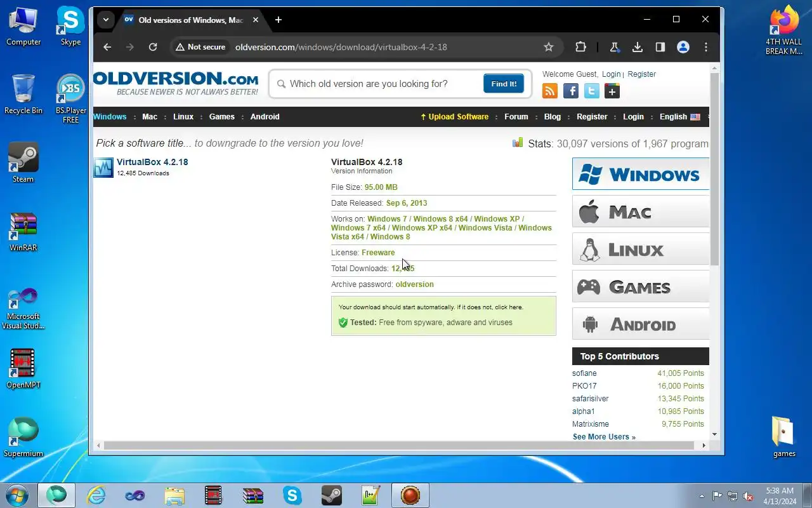Reload the current oldversion.com page

click(x=153, y=47)
